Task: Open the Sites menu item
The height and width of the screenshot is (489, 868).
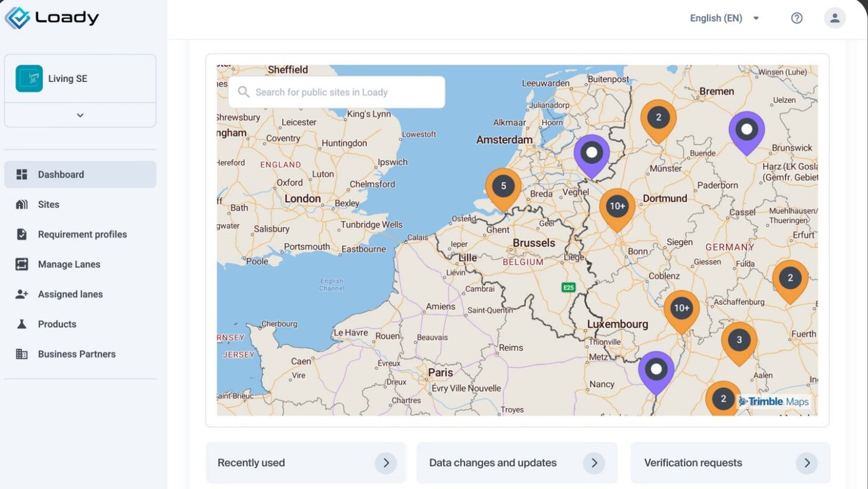Action: pos(48,204)
